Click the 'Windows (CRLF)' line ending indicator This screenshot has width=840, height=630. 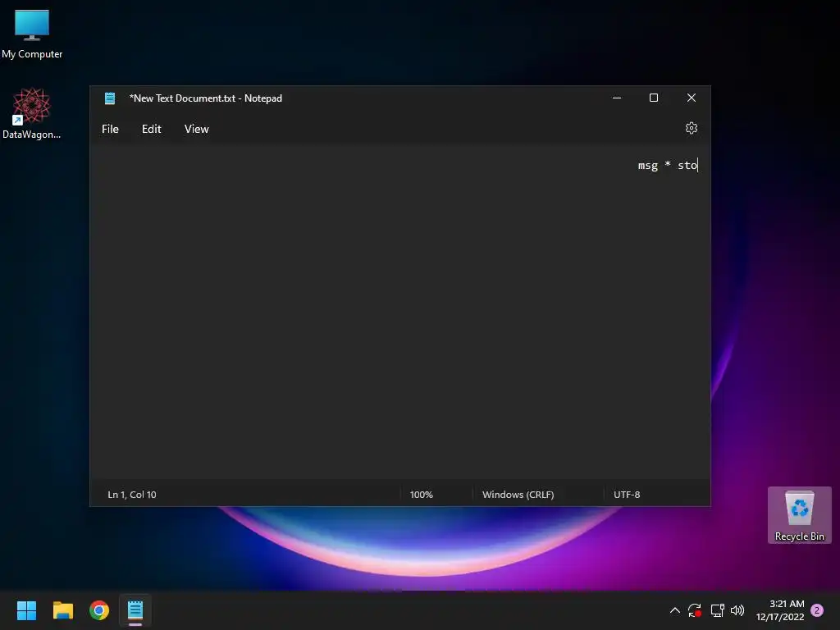(x=518, y=495)
